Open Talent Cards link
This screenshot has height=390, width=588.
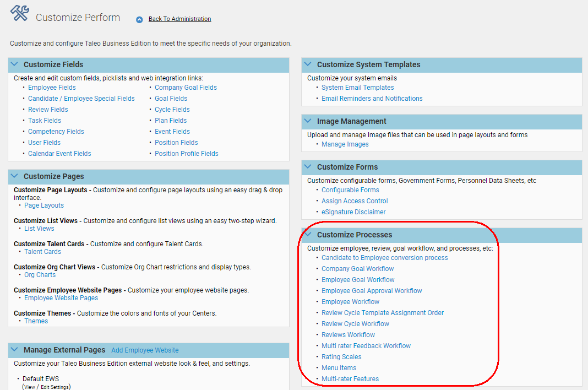click(x=42, y=252)
